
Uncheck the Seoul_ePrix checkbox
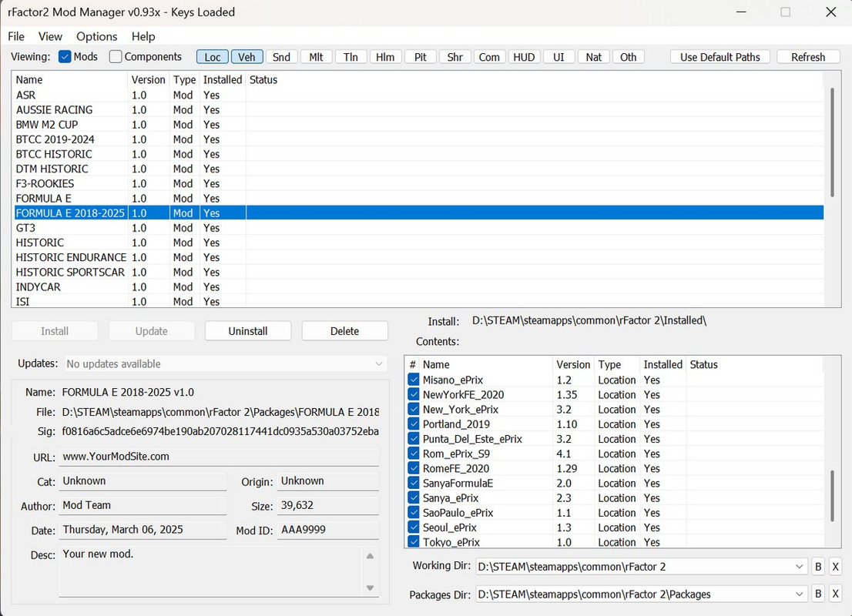tap(414, 527)
